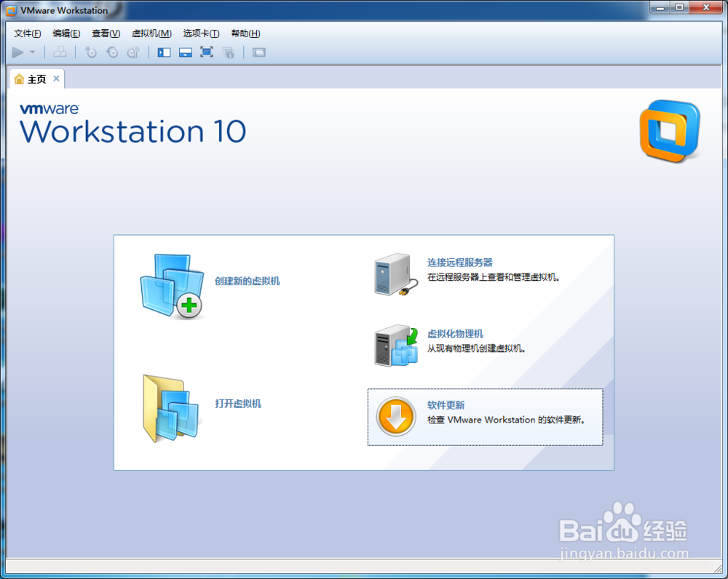Click the 打开虚拟机 link
This screenshot has height=579, width=728.
238,404
